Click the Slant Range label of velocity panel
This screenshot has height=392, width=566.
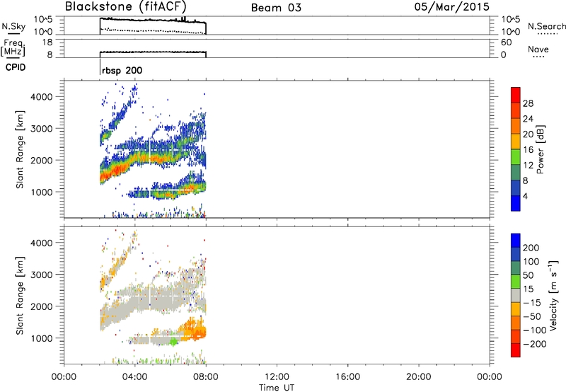20,296
